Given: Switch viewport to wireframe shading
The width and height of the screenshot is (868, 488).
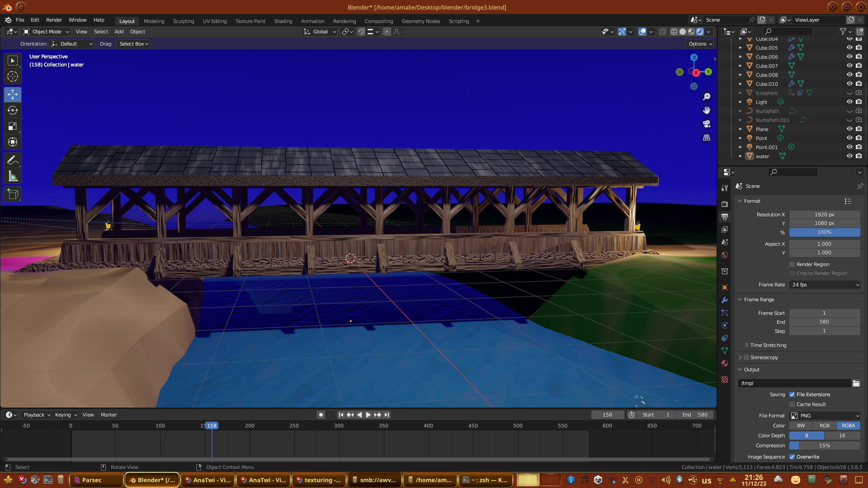Looking at the screenshot, I should tap(674, 32).
